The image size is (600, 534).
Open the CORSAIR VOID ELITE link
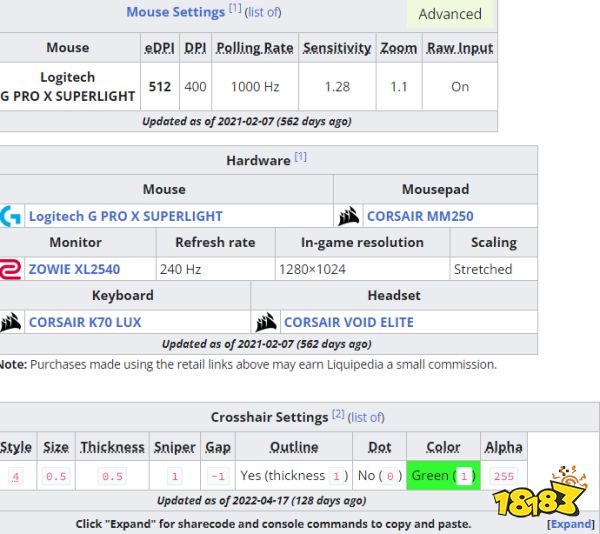[x=348, y=322]
